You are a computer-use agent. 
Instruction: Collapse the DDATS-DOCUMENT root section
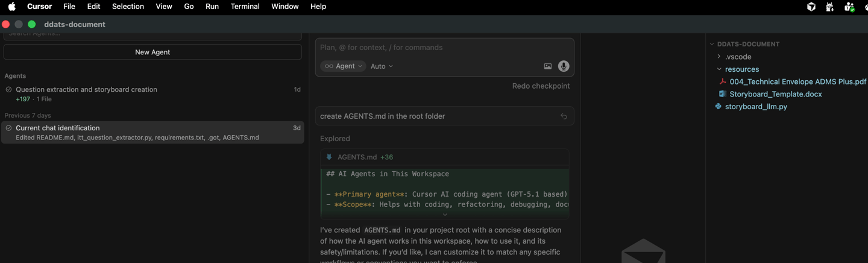(x=712, y=44)
